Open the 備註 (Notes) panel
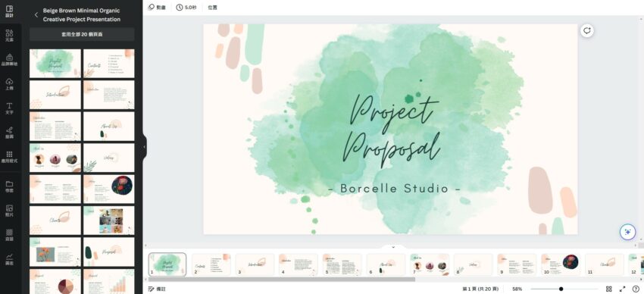 (157, 289)
